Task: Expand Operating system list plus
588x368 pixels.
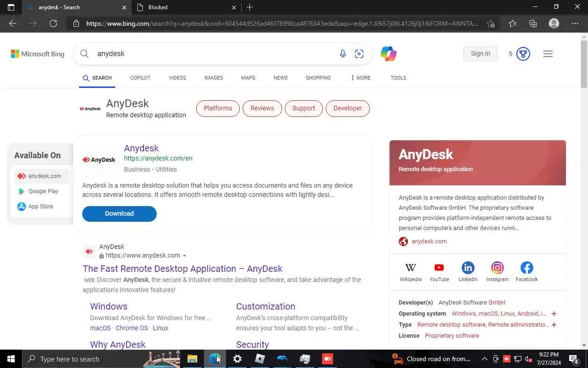Action: coord(554,314)
